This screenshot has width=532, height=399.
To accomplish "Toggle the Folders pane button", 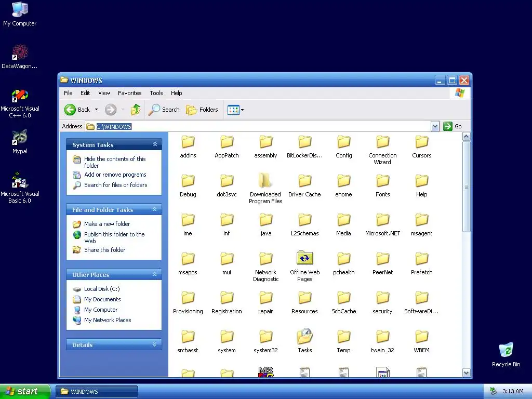I will pos(202,110).
